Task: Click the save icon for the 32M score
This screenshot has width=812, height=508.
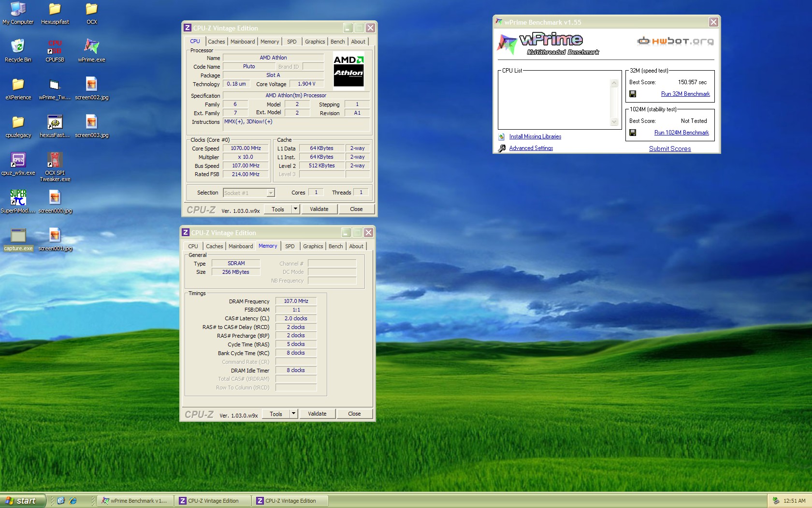Action: click(x=633, y=94)
